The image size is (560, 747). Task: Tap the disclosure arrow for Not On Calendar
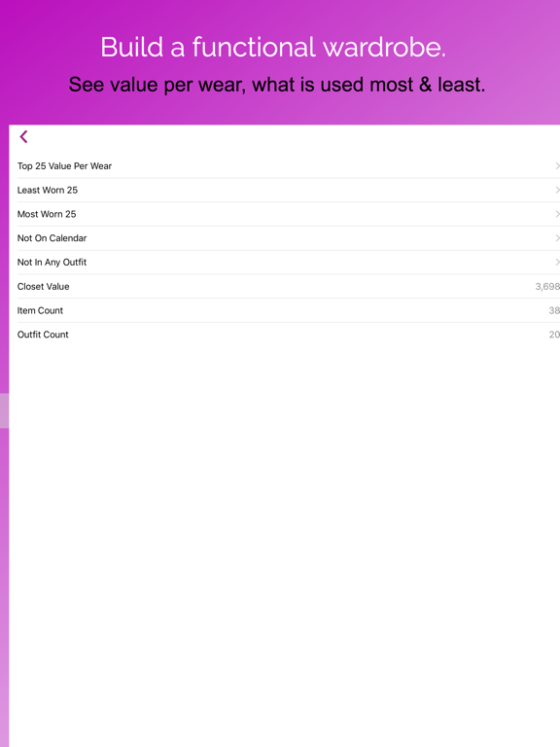[557, 238]
